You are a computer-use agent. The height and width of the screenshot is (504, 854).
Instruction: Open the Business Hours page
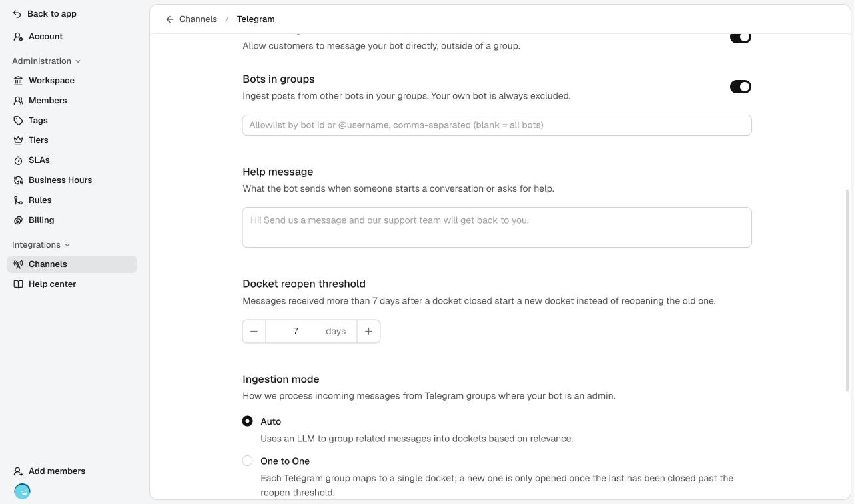click(72, 180)
